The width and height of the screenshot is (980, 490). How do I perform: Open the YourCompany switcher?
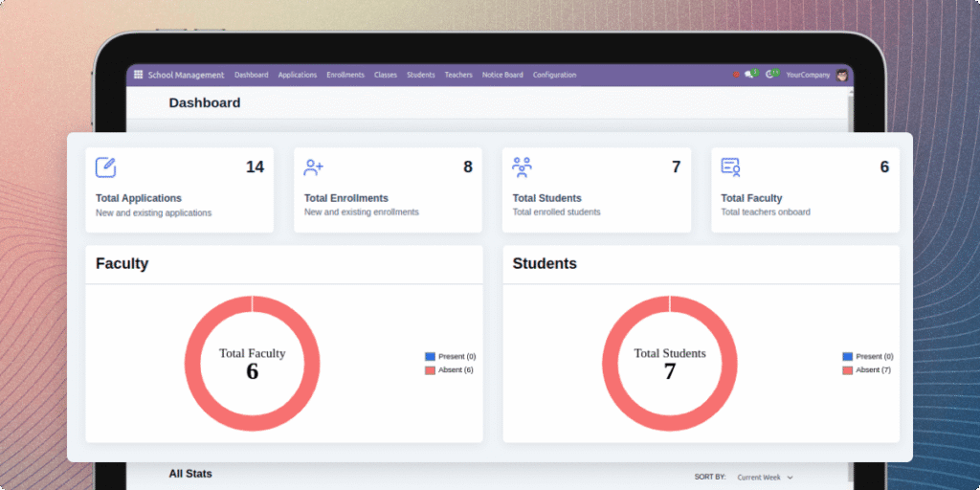[x=808, y=75]
